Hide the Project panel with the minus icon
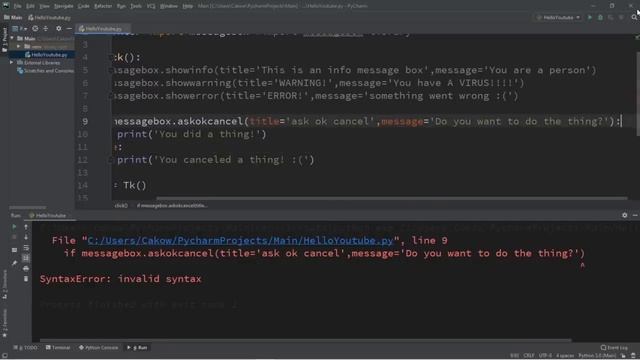This screenshot has height=360, width=640. coord(69,29)
